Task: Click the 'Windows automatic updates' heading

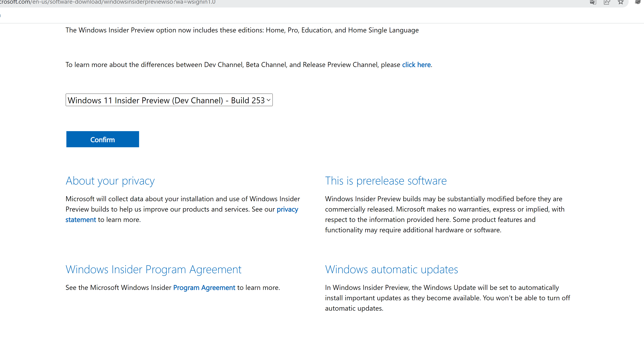Action: tap(392, 269)
